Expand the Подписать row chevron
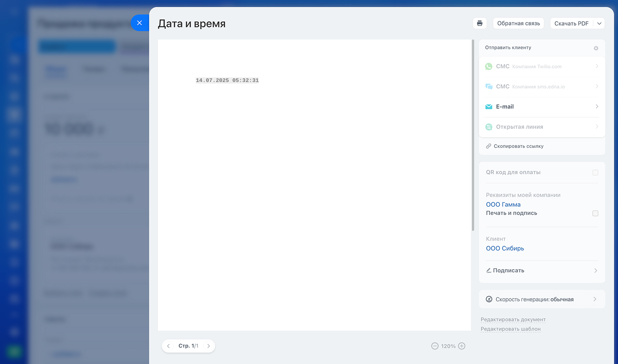 pyautogui.click(x=596, y=271)
